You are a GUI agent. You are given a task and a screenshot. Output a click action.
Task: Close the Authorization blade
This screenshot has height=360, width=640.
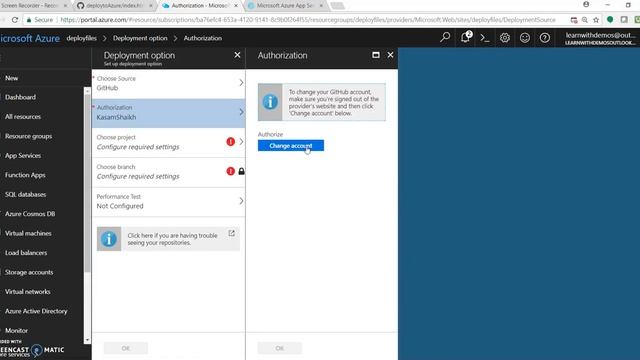(390, 55)
